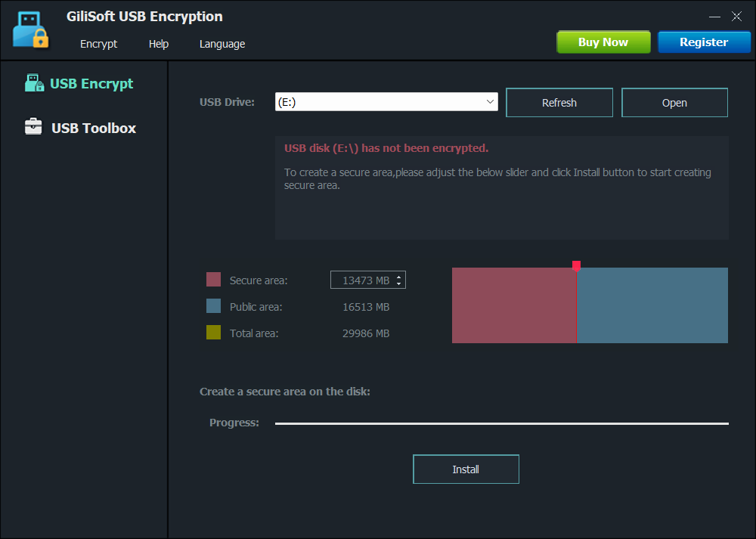This screenshot has width=756, height=539.
Task: Click the Total area color legend square
Action: pos(213,332)
